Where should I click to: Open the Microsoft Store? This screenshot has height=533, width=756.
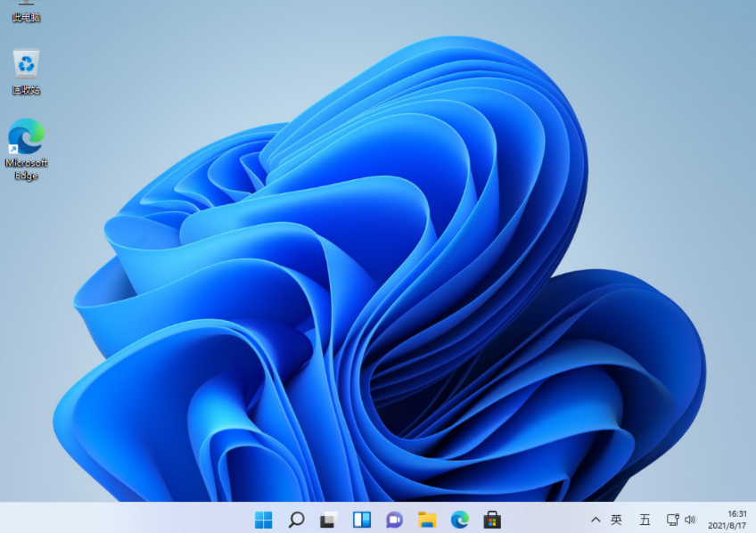coord(491,519)
